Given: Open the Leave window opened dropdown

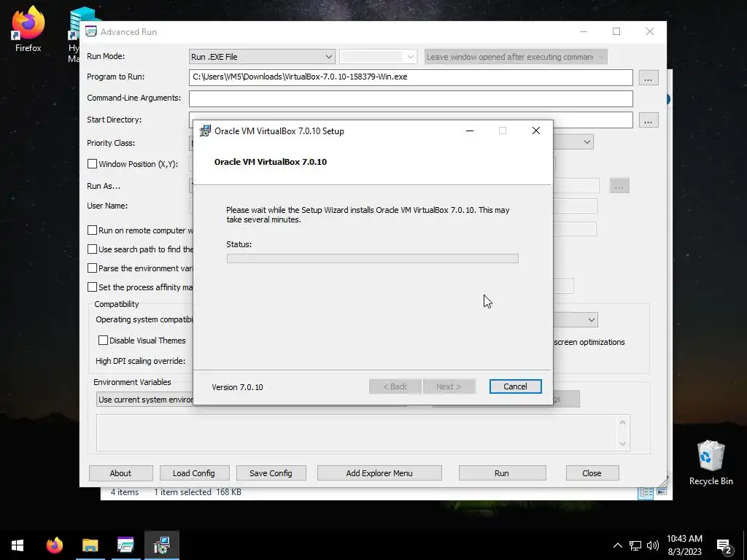Looking at the screenshot, I should tap(516, 57).
